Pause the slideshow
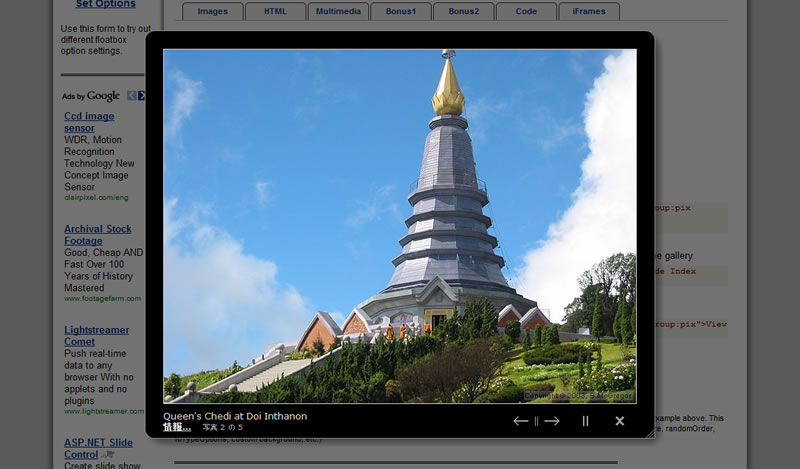Image resolution: width=800 pixels, height=469 pixels. click(x=586, y=421)
